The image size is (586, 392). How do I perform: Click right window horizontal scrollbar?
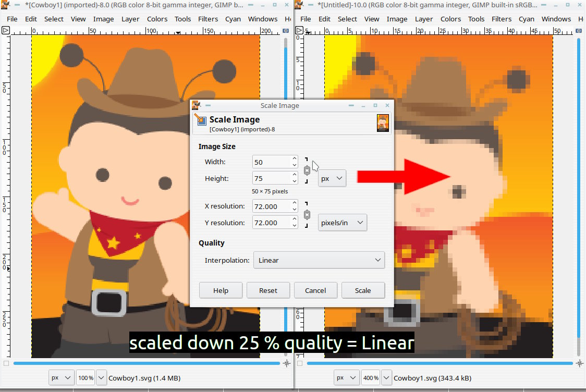440,363
